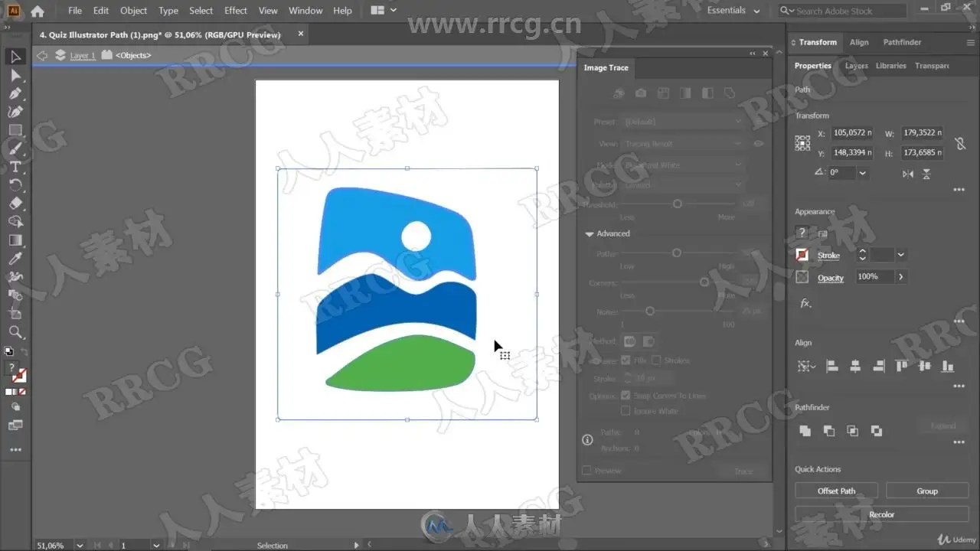
Task: Click Vertical Align Bottom icon
Action: (x=949, y=367)
